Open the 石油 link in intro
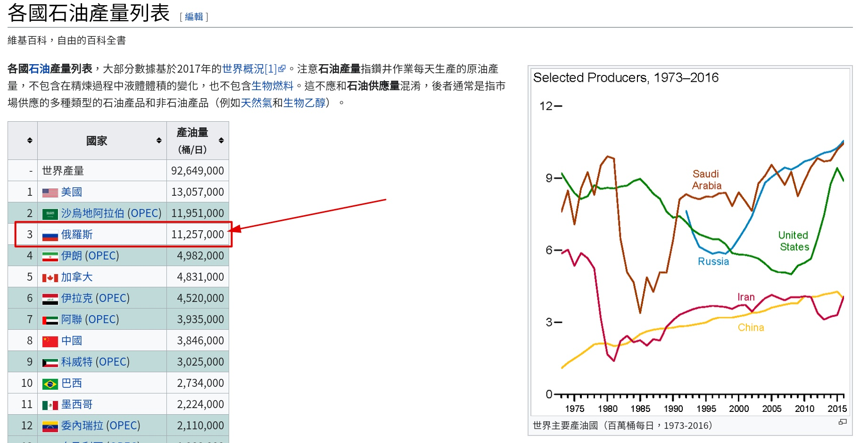 pos(39,69)
